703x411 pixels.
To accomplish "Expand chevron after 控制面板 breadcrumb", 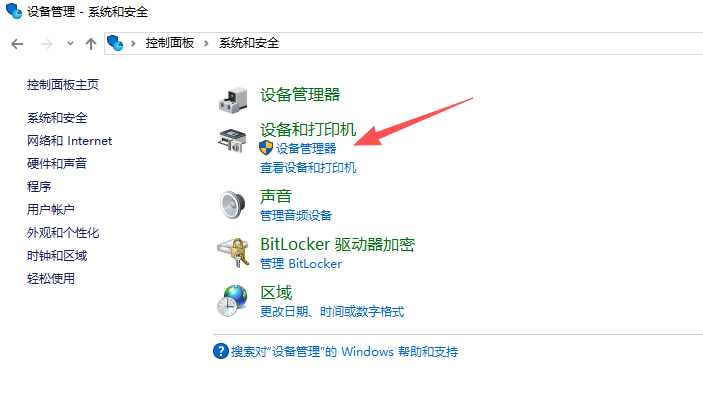I will pyautogui.click(x=206, y=43).
